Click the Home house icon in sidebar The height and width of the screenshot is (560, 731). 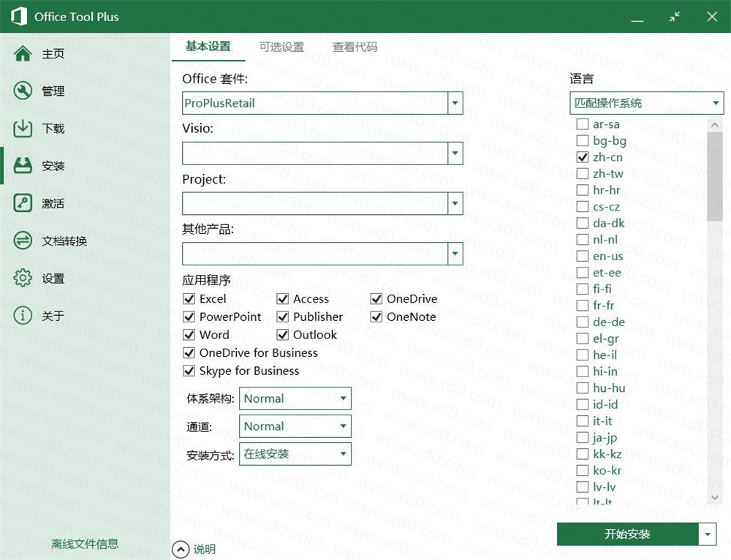[23, 53]
